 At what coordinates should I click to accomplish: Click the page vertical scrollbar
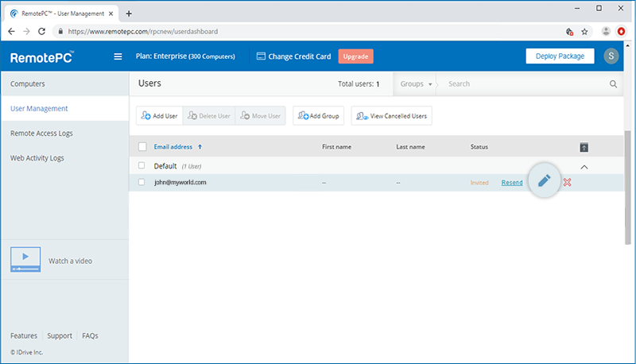(x=628, y=188)
